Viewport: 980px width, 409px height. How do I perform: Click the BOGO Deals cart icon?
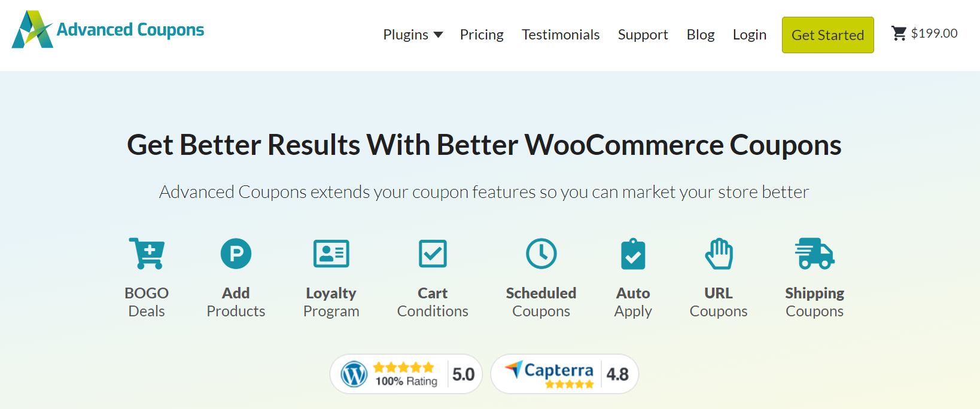[x=147, y=254]
